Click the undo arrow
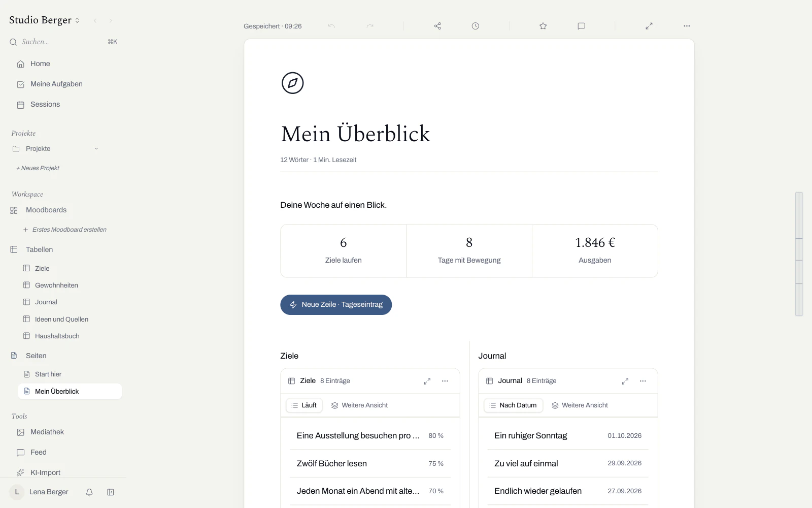Viewport: 812px width, 508px height. (331, 26)
